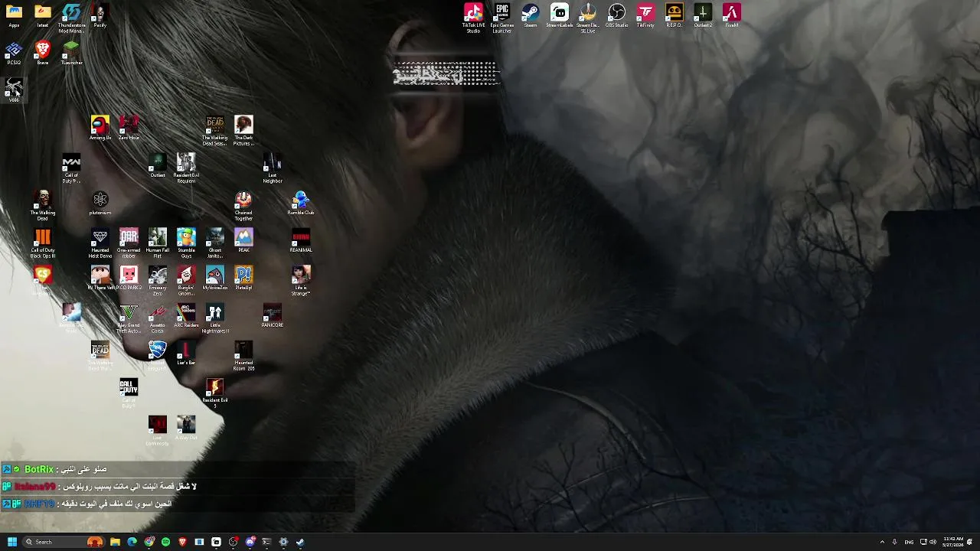Click the Windows Start button

click(x=12, y=542)
